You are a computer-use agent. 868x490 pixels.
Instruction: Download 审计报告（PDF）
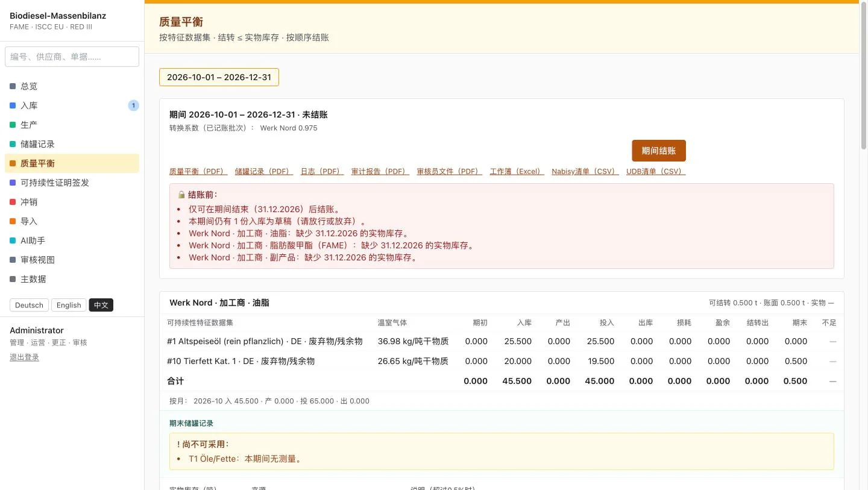pyautogui.click(x=380, y=171)
